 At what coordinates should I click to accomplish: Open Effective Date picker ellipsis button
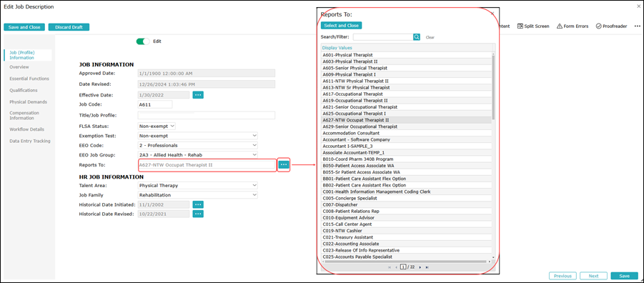click(199, 95)
